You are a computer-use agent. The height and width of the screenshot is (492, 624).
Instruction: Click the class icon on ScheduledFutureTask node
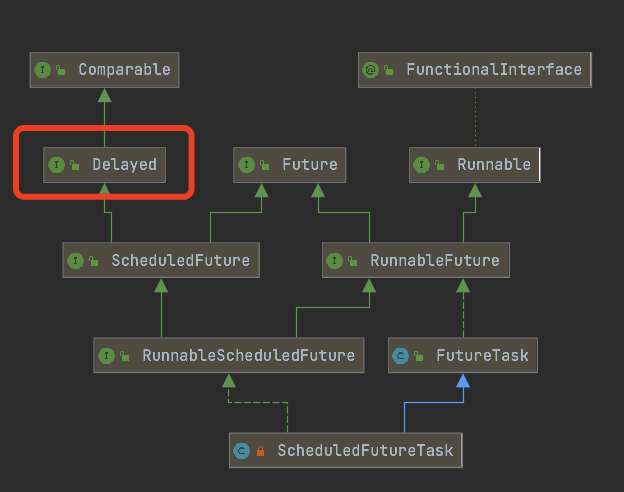[x=242, y=451]
